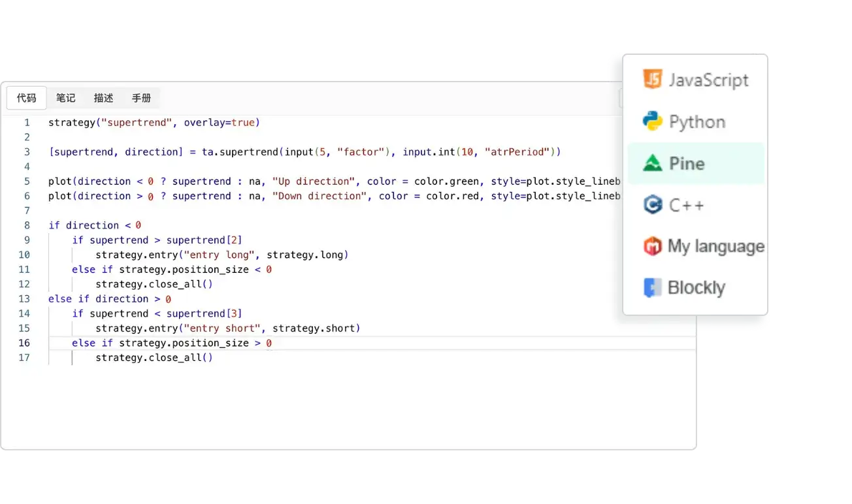Switch to the 代码 tab

click(27, 98)
